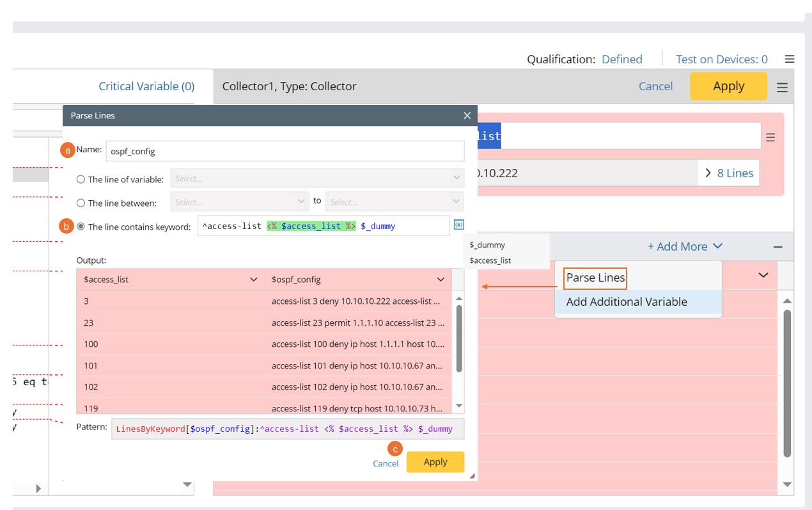Open chevron dropdown in right table header

763,275
